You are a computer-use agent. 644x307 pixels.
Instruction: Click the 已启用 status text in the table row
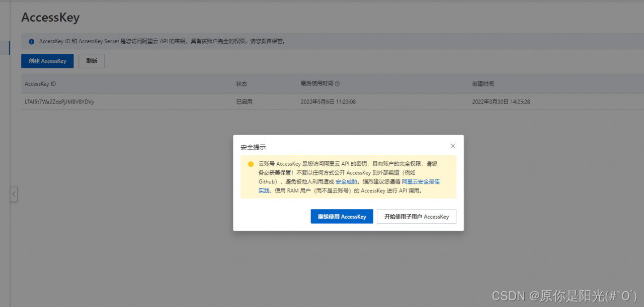[244, 101]
